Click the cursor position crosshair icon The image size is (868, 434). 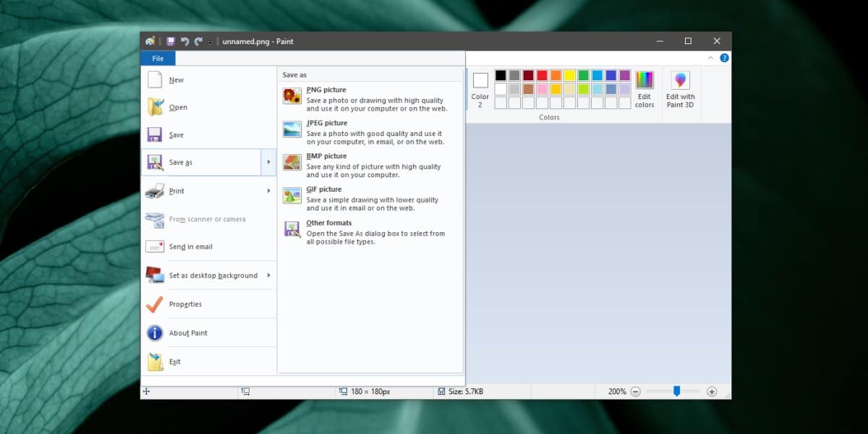click(146, 391)
